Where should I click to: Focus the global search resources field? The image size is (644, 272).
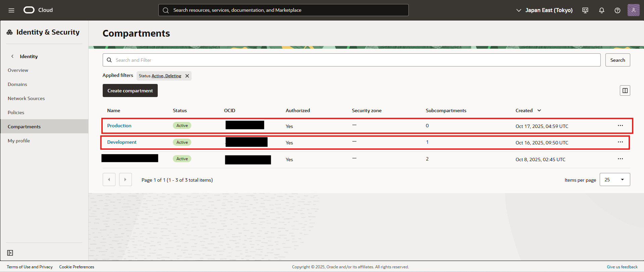284,10
